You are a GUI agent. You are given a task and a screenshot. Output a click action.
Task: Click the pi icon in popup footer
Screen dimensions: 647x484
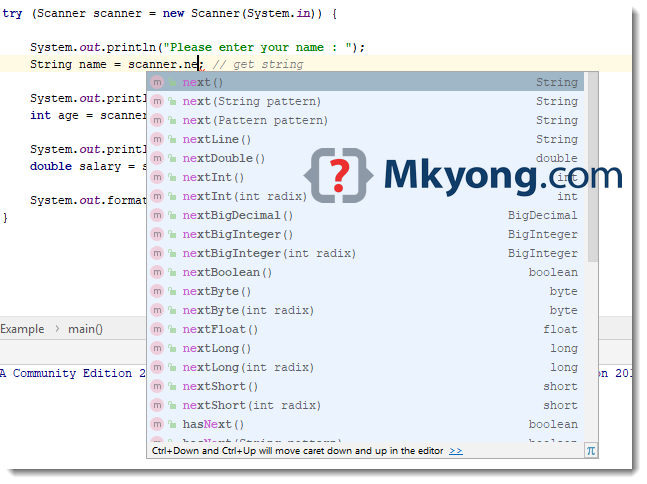coord(591,451)
